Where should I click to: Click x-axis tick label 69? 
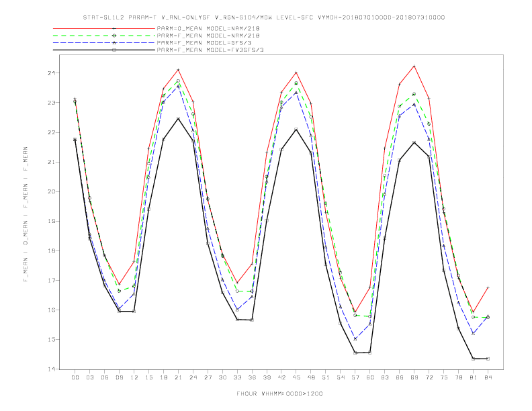[414, 377]
